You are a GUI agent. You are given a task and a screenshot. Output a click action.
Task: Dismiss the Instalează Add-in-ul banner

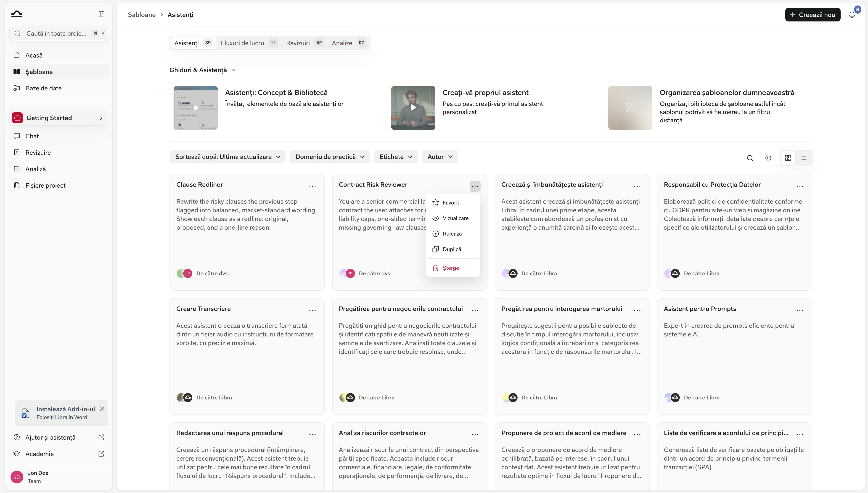(x=102, y=409)
